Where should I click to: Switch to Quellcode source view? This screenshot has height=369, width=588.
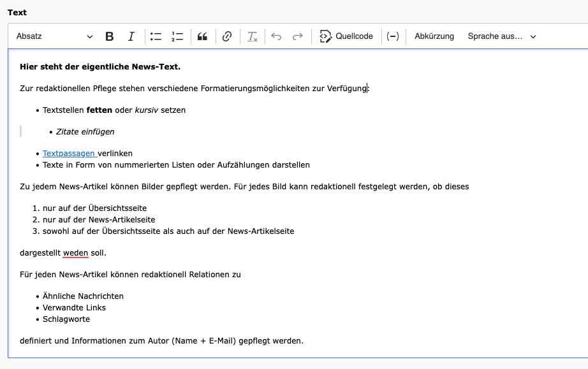point(346,36)
